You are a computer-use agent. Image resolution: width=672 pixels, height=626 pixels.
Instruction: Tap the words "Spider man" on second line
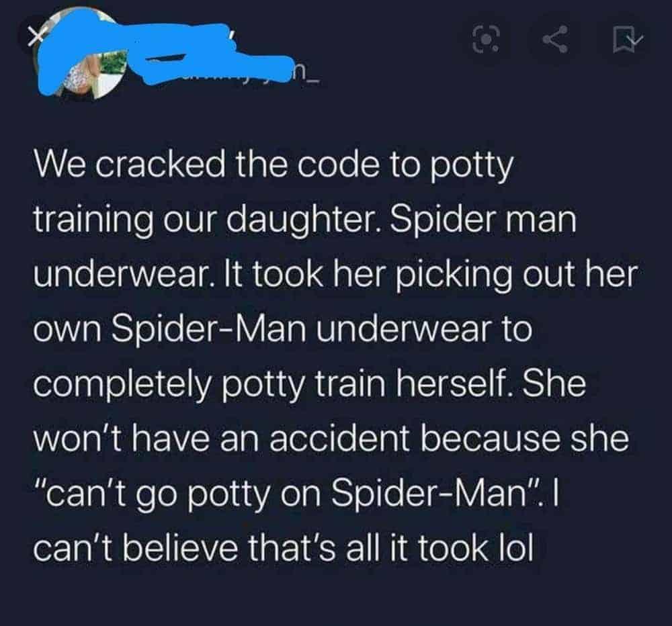pyautogui.click(x=482, y=221)
